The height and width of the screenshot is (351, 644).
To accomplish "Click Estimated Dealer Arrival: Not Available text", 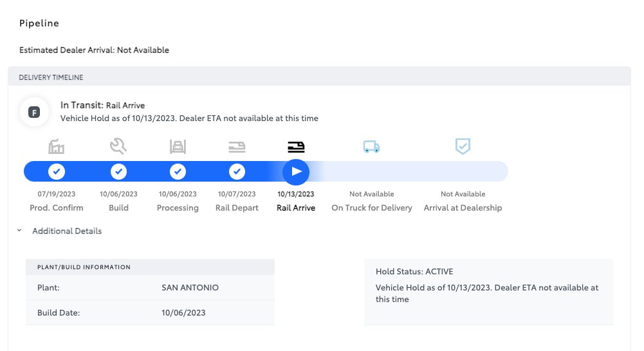I will click(x=94, y=50).
